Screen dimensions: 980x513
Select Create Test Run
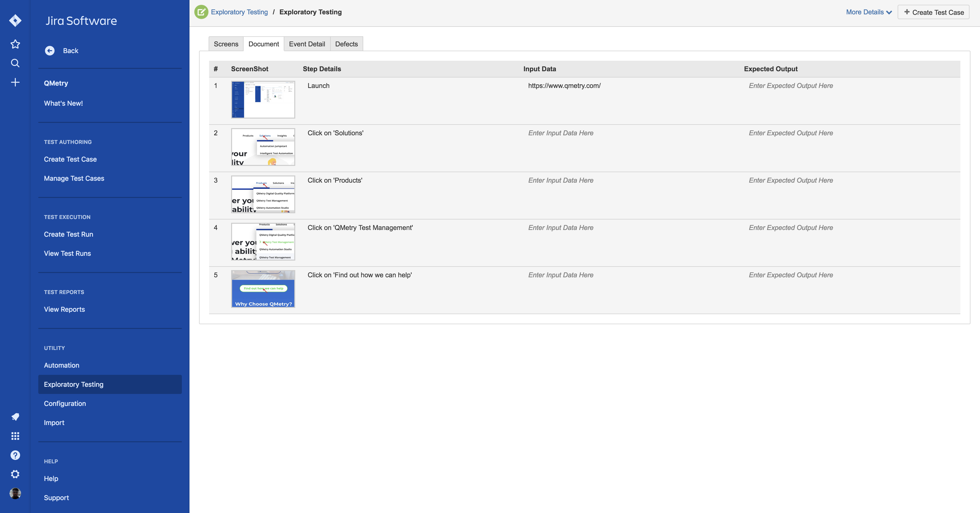(x=68, y=235)
